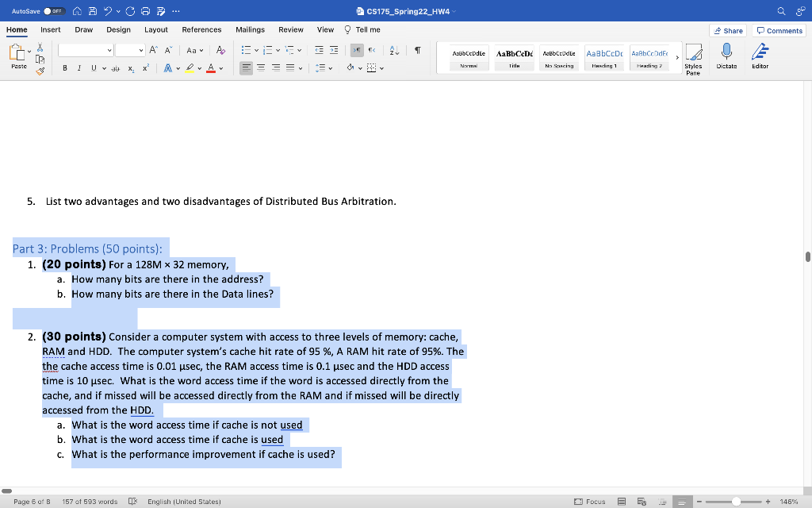Toggle AutoSave switch on
Viewport: 812px width, 508px height.
(x=54, y=11)
